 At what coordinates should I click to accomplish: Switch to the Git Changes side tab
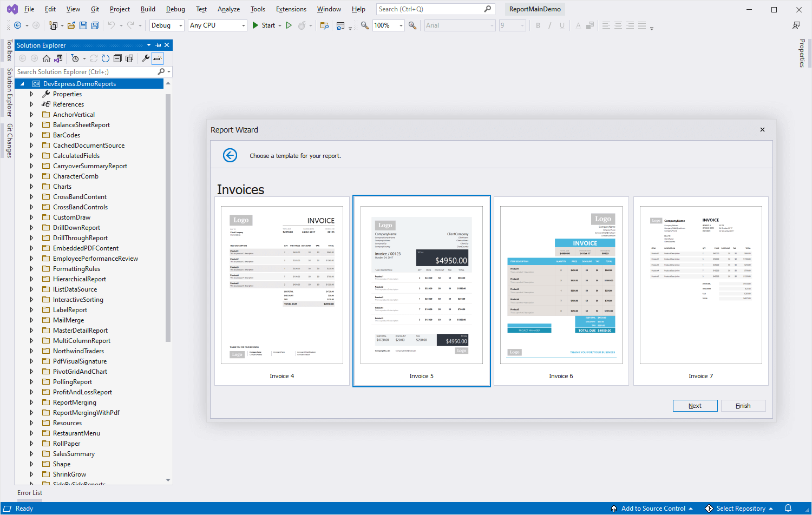click(8, 137)
